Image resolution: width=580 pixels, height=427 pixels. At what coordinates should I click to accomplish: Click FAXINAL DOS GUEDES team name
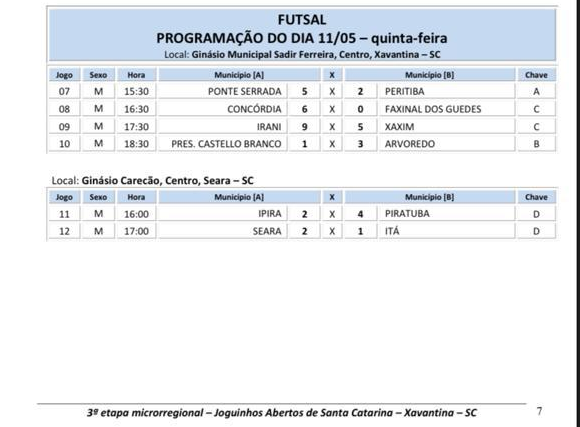click(433, 109)
